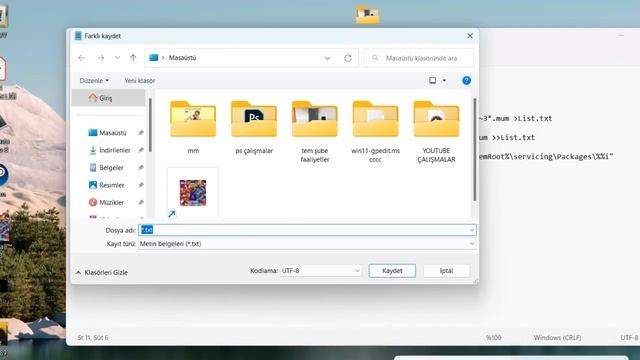Click the folder icon on the desktop
Viewport: 640px width, 360px height.
367,15
